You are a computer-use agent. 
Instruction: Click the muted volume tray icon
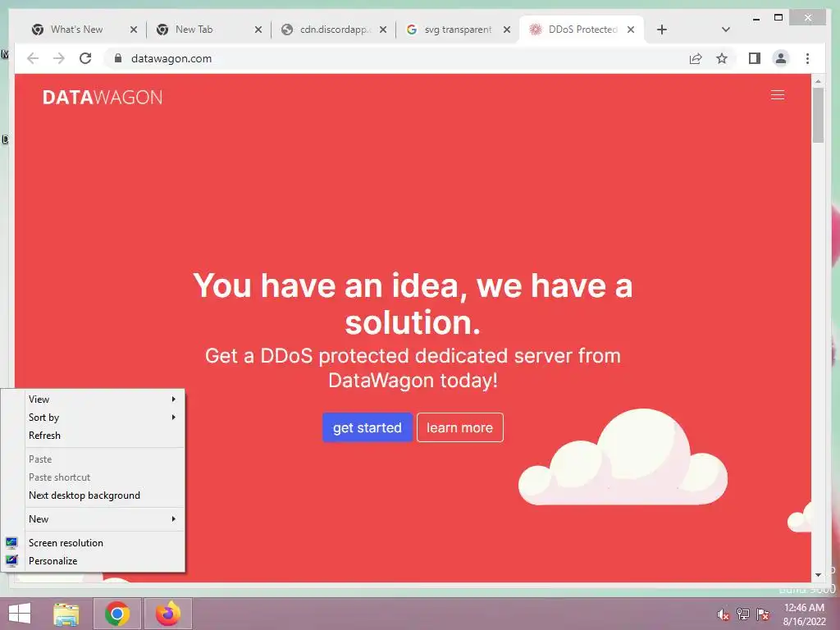pyautogui.click(x=724, y=614)
